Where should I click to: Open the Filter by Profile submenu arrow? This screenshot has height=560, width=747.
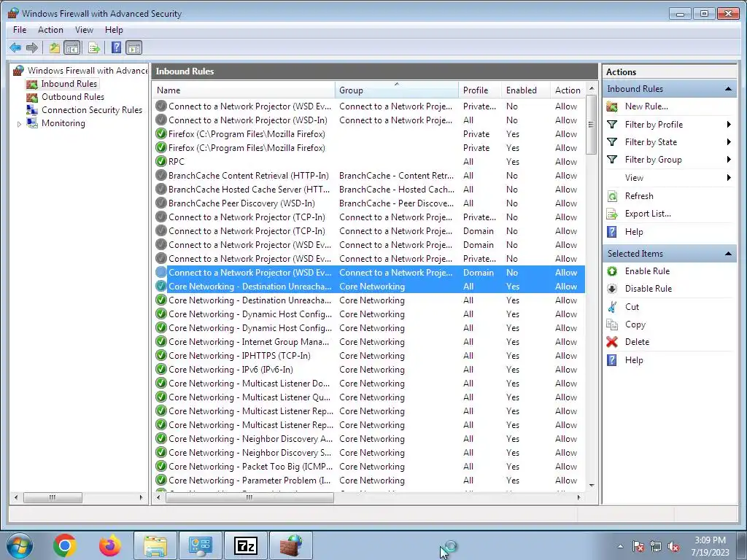pos(729,125)
